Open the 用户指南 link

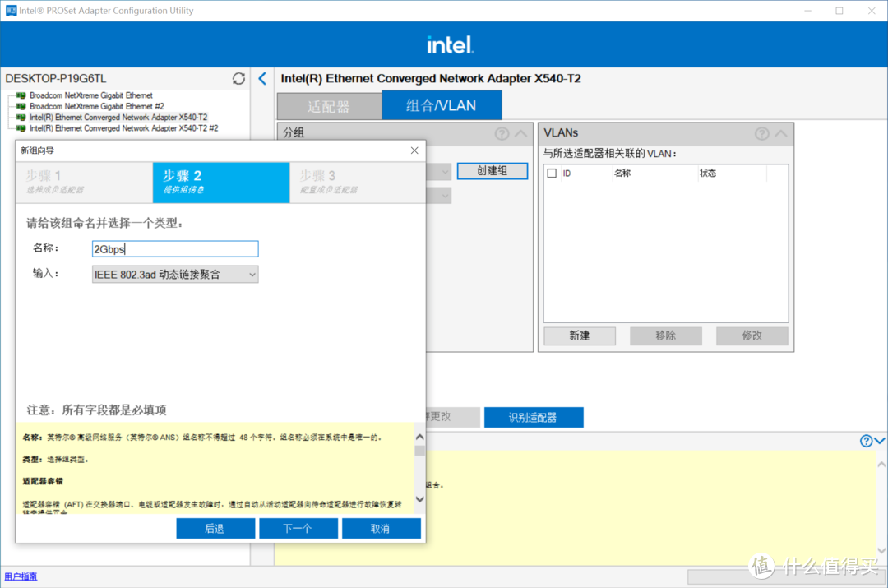pos(20,576)
